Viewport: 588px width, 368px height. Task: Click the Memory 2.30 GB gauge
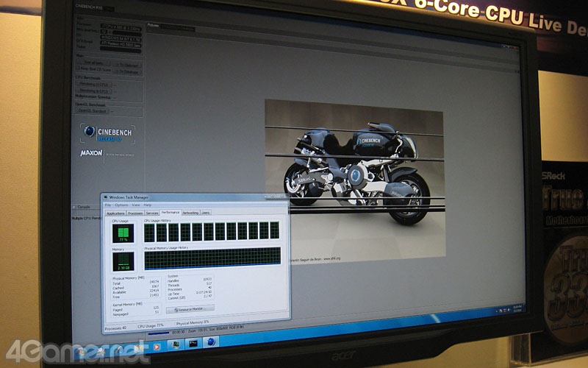click(123, 262)
